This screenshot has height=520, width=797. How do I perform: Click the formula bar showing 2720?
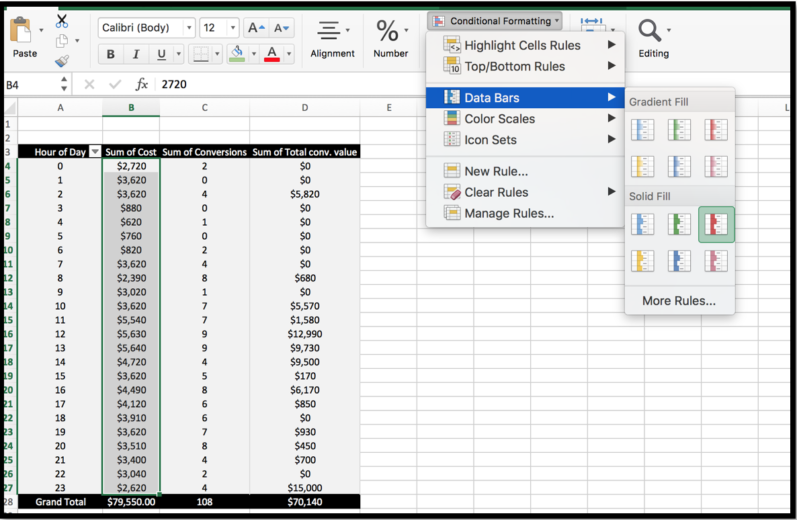click(x=290, y=84)
